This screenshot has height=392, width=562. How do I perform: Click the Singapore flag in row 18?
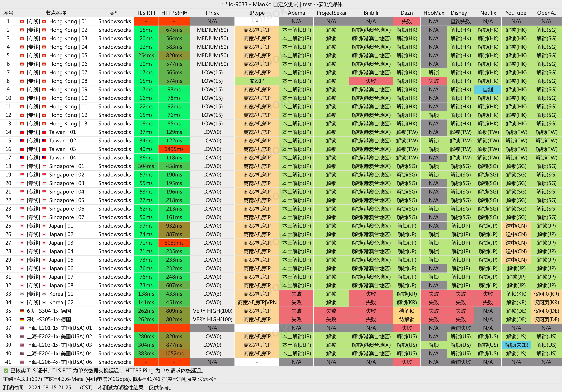22,166
